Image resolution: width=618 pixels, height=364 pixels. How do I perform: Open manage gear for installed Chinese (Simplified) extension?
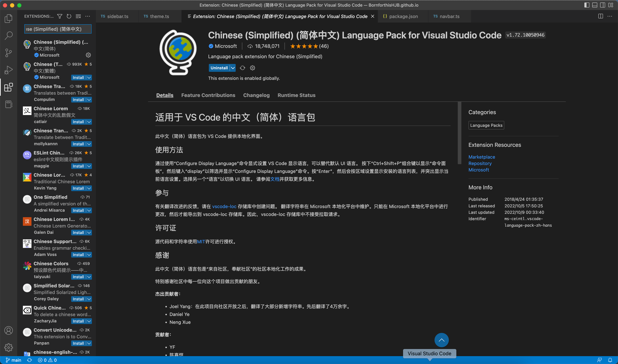coord(88,55)
